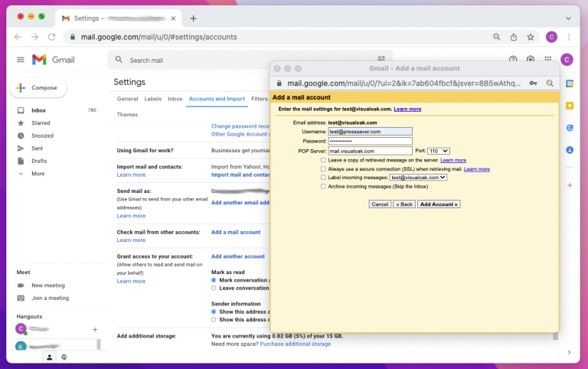Click the Back button in popup
The width and height of the screenshot is (588, 369).
pos(404,204)
